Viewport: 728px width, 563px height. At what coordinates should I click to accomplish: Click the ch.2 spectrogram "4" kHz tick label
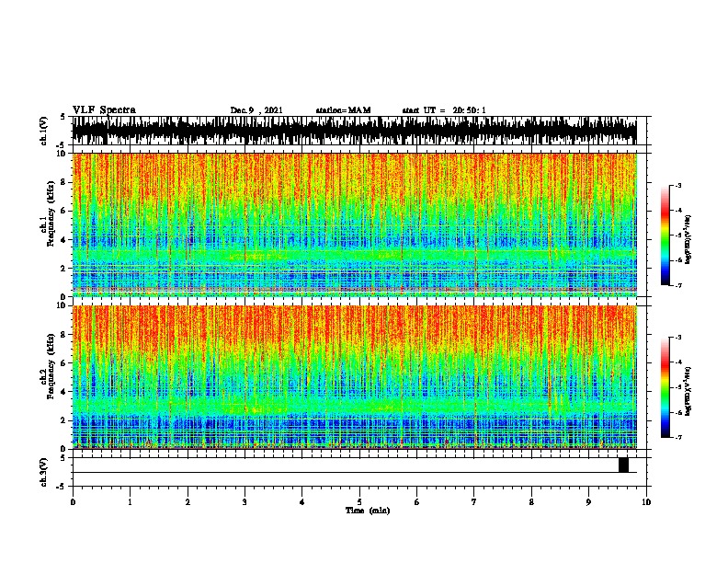point(63,392)
